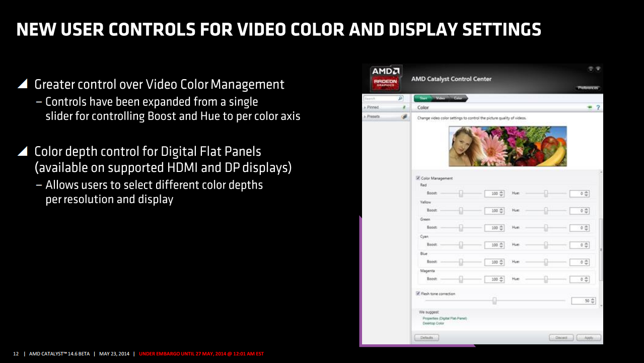Click the Apply button
Screen dimensions: 644x363
[x=588, y=338]
